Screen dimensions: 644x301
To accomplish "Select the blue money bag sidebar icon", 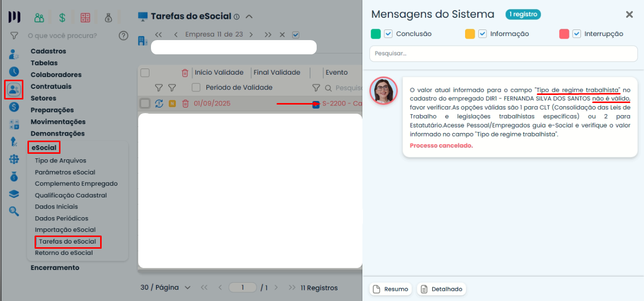I will (x=14, y=177).
